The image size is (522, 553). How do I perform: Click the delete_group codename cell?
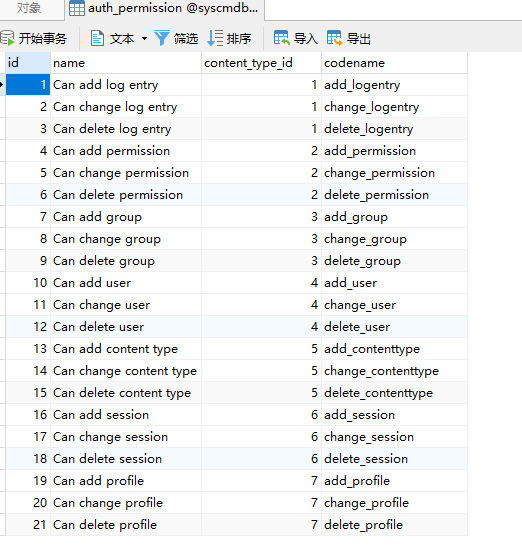tap(394, 261)
